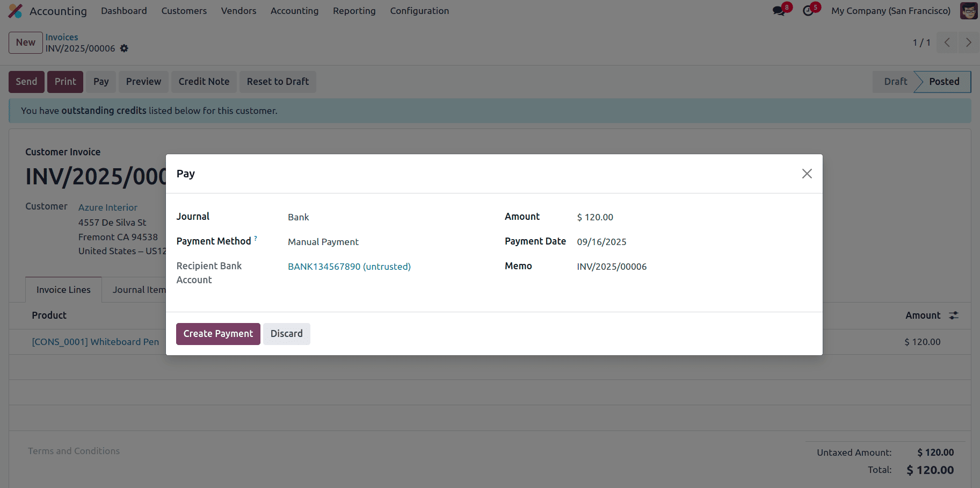Discard the payment
The image size is (980, 488).
(286, 333)
